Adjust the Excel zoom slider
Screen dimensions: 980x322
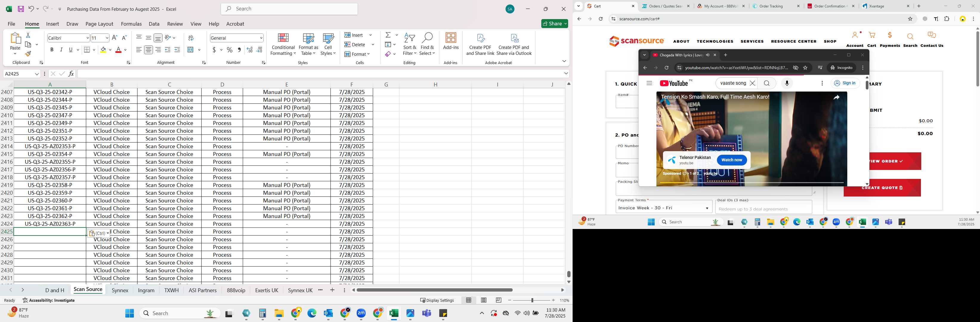click(532, 300)
